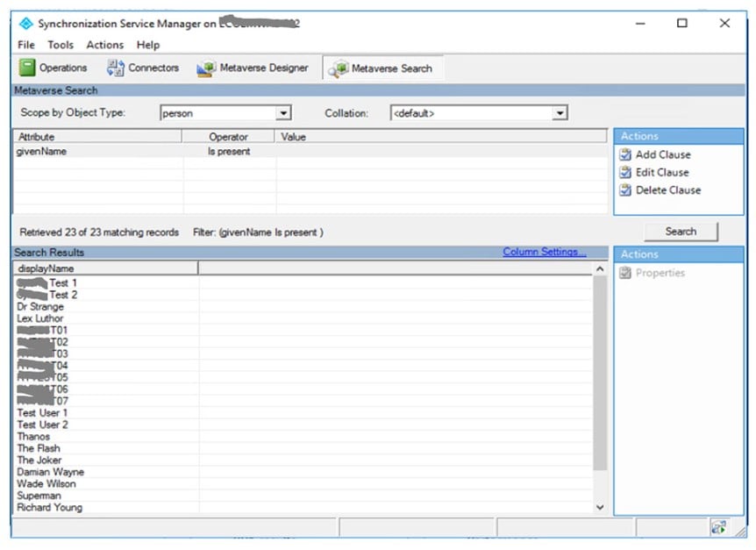756x550 pixels.
Task: Open the File menu
Action: click(26, 45)
